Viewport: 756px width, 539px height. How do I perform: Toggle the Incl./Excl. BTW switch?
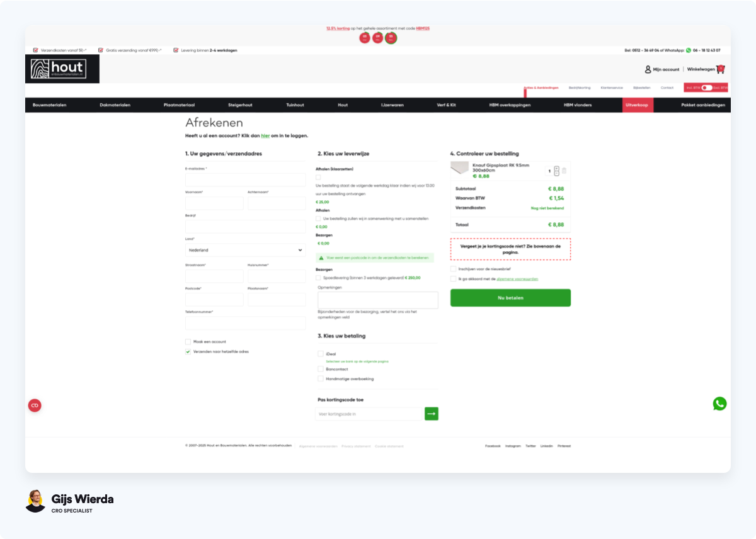click(x=707, y=88)
